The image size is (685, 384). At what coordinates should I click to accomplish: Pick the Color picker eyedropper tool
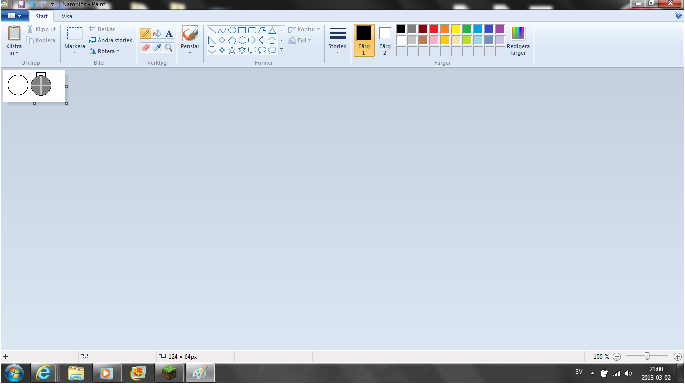157,47
